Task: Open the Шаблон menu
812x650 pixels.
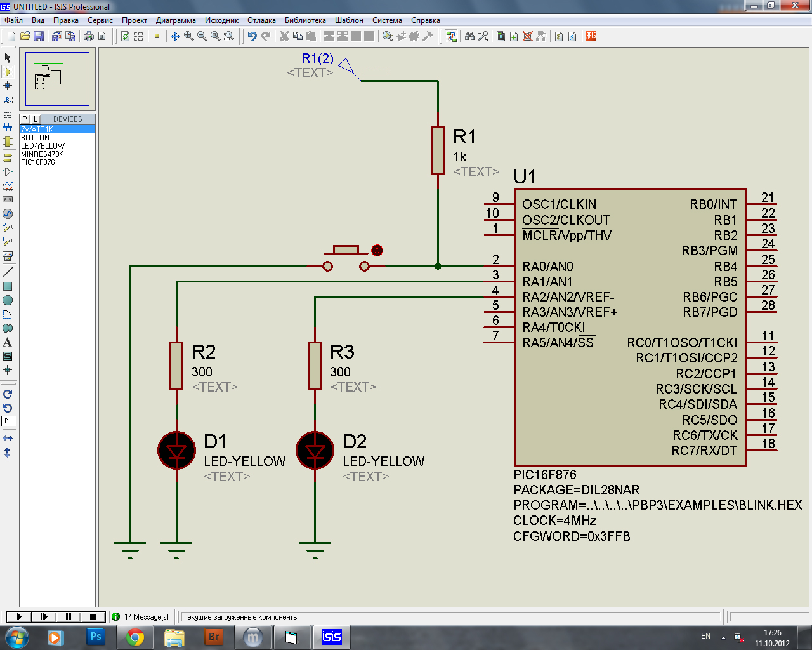Action: point(349,20)
